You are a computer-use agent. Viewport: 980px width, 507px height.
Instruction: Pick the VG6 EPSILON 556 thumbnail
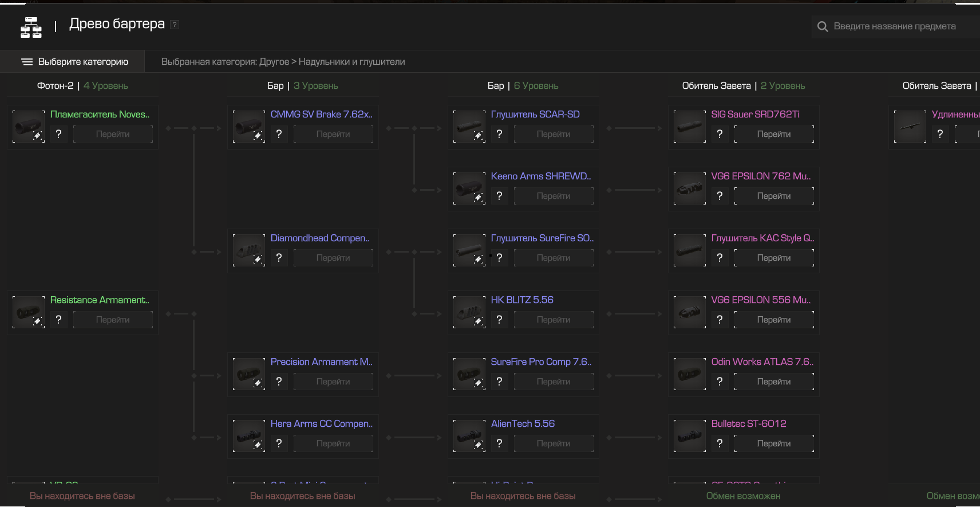pyautogui.click(x=690, y=312)
